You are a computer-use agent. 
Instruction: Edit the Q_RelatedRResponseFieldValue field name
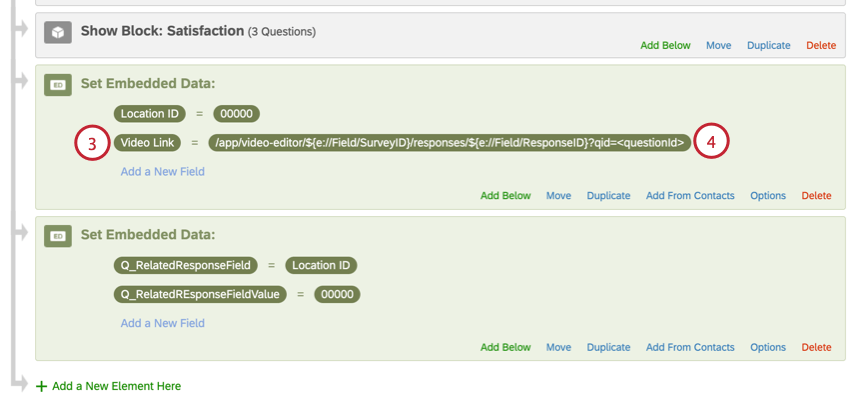tap(199, 294)
